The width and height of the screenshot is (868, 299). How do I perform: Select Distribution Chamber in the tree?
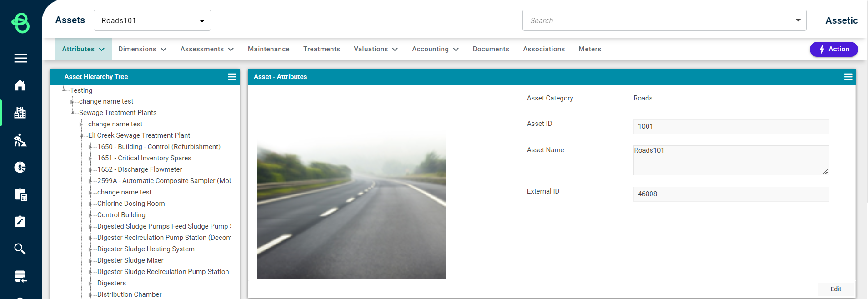[130, 294]
